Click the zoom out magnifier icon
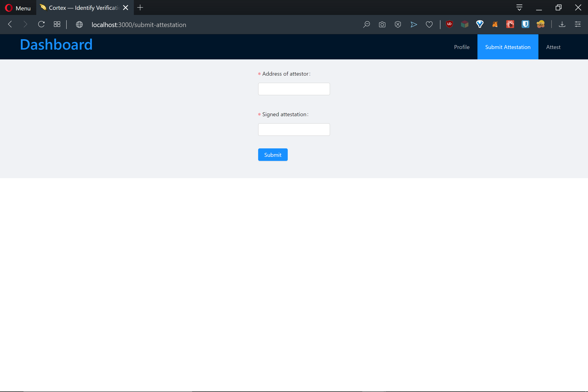This screenshot has width=588, height=392. (x=367, y=24)
